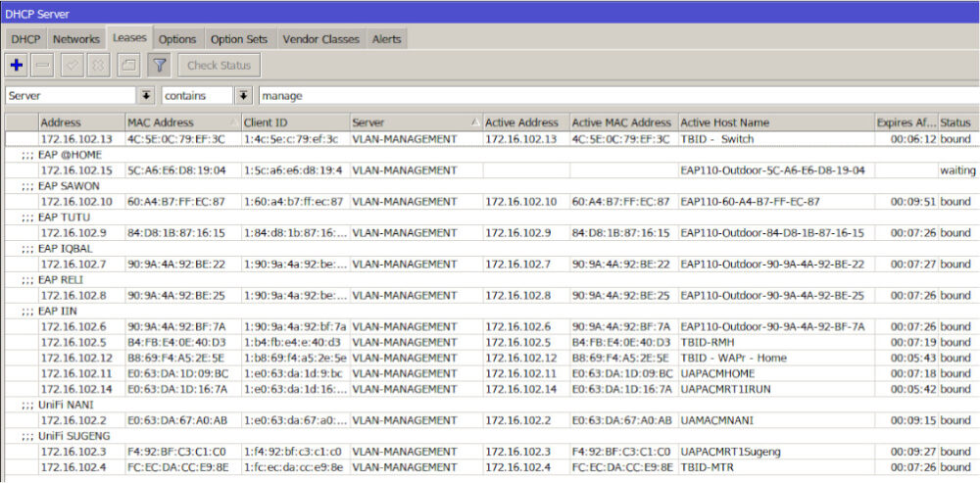This screenshot has height=483, width=980.
Task: Click client ID 1:b4:fb:e4:e:40:d3
Action: click(x=291, y=343)
